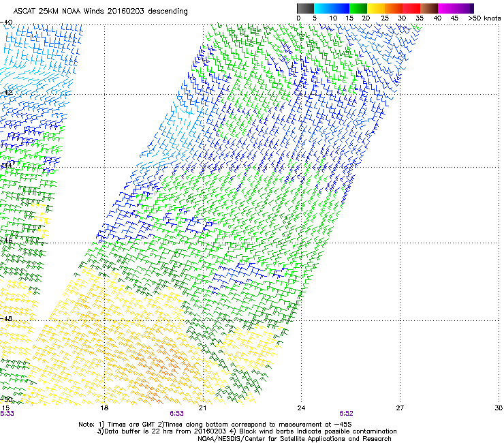Pick the brown 35–40 knots legend swatch
504x443 pixels.
pyautogui.click(x=429, y=8)
